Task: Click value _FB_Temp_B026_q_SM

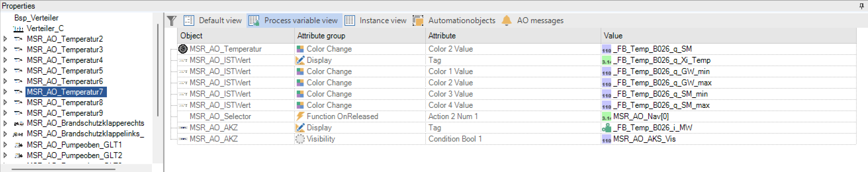Action: tap(652, 49)
